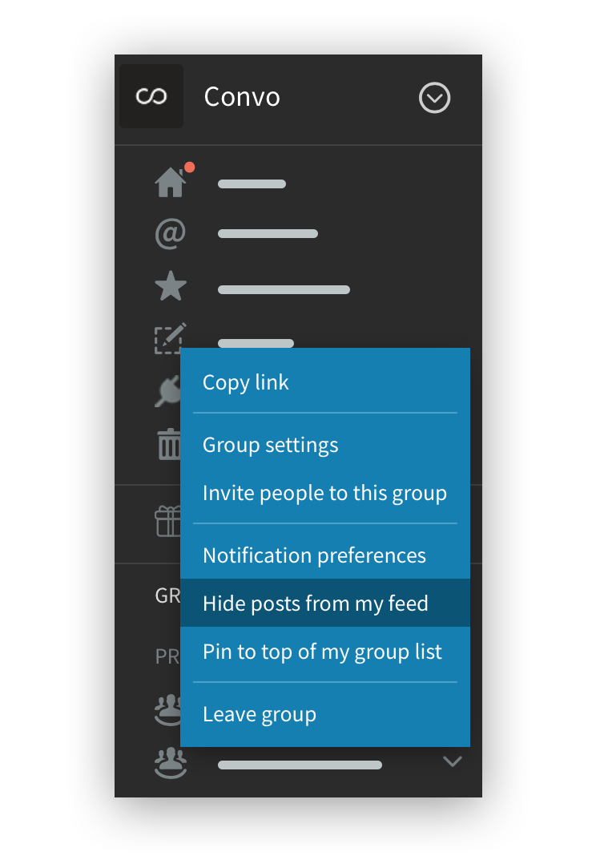Select the bottom group people icon

tap(170, 762)
